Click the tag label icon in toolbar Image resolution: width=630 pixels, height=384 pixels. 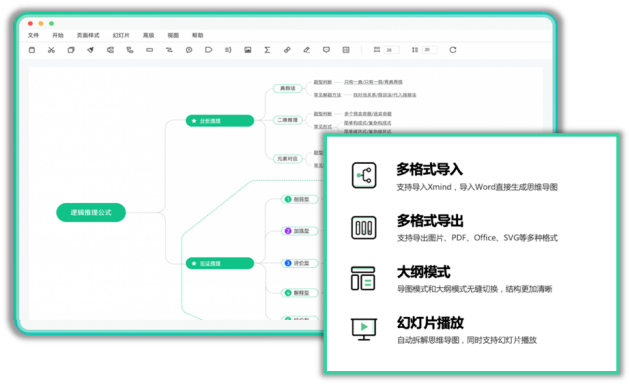tap(208, 50)
